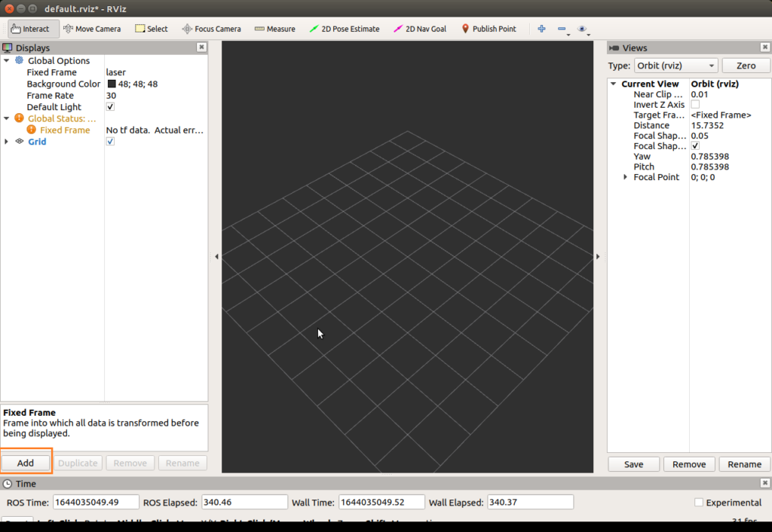Open the Background Color swatch
The height and width of the screenshot is (532, 772).
point(110,84)
